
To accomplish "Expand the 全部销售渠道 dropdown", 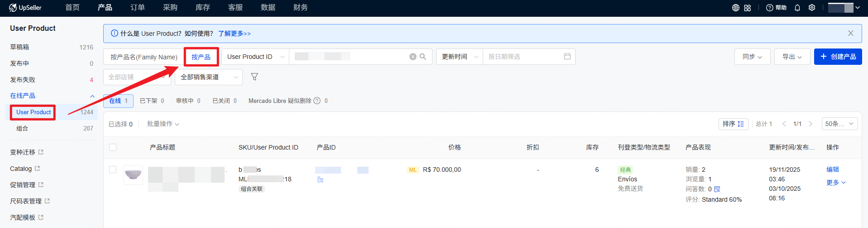I will (x=208, y=77).
